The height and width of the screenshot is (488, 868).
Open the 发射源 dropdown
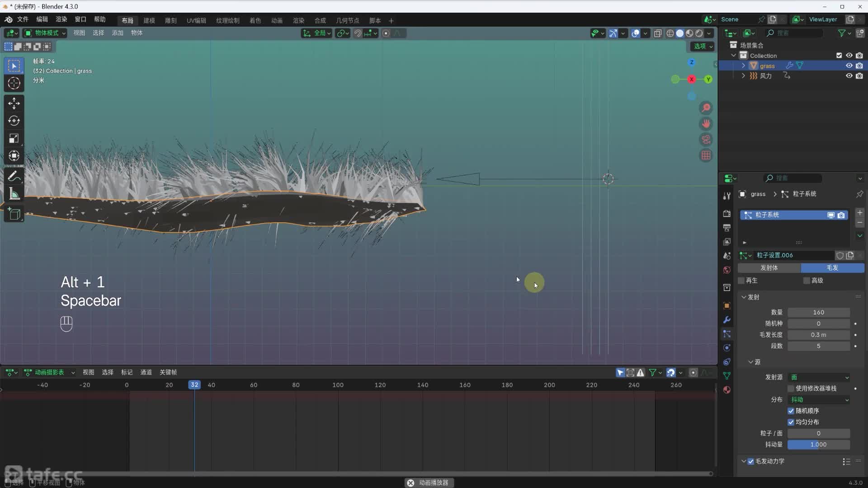[x=819, y=377]
